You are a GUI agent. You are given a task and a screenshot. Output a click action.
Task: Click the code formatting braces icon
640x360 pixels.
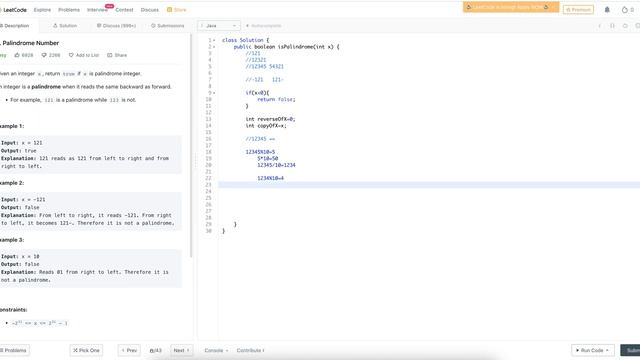pos(612,26)
